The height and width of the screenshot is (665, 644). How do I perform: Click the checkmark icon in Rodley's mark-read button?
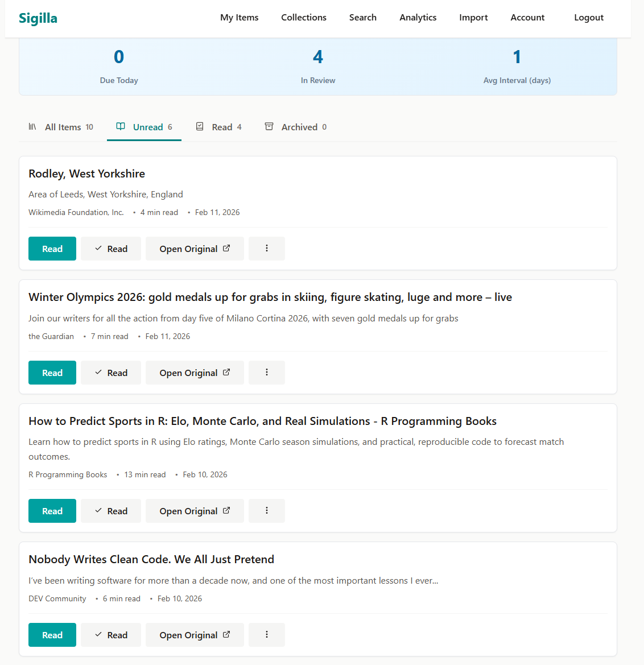click(x=98, y=249)
